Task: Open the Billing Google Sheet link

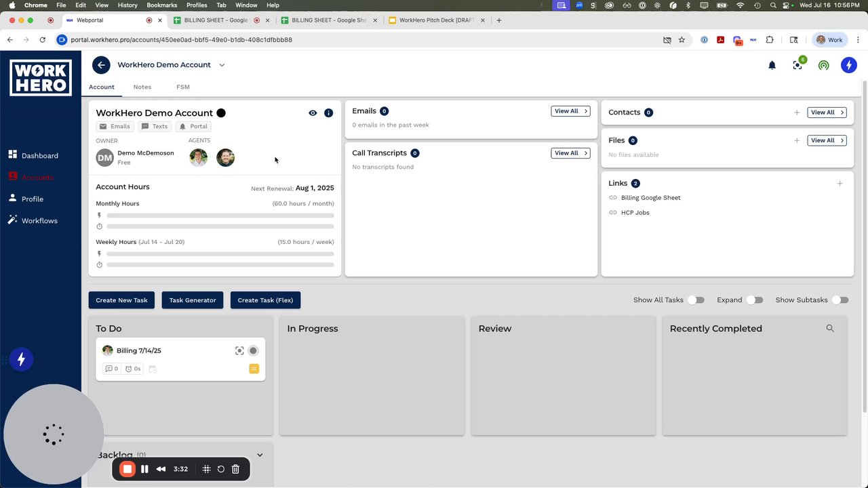Action: coord(650,198)
